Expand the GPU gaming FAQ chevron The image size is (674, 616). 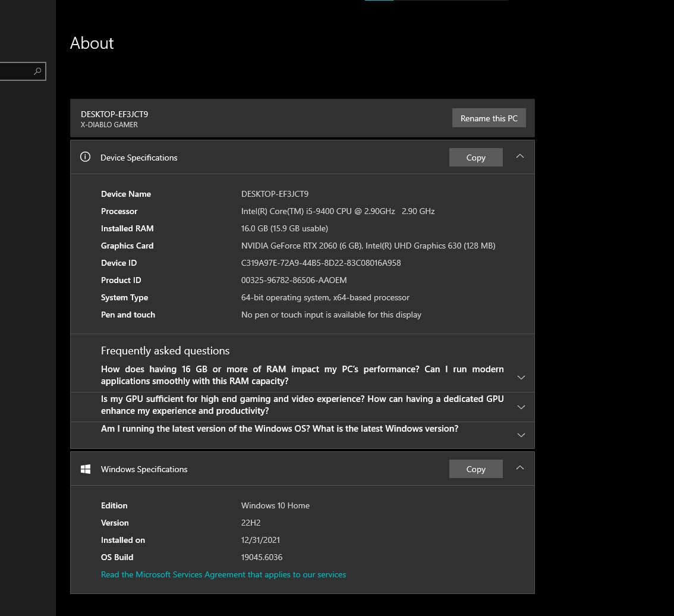click(521, 407)
